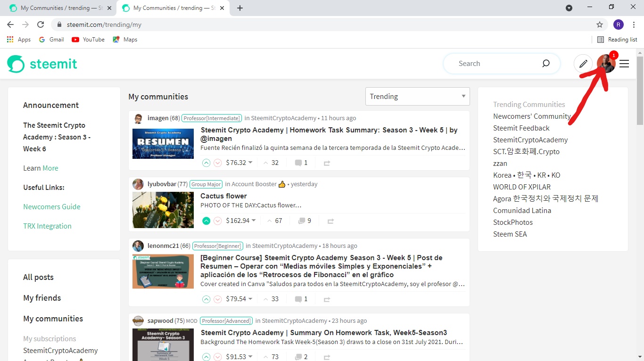This screenshot has width=644, height=361.
Task: Click the search magnifier icon
Action: pos(546,64)
